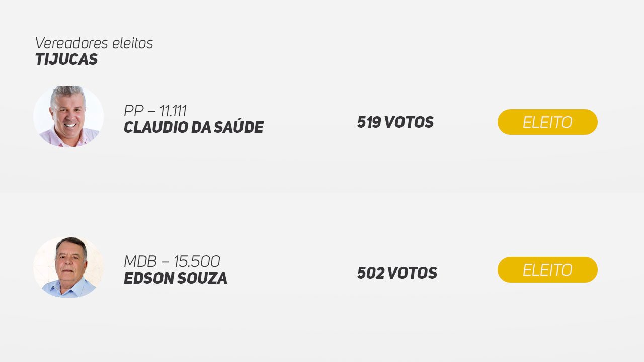Click the PP party abbreviation
Image resolution: width=644 pixels, height=362 pixels.
tap(134, 111)
